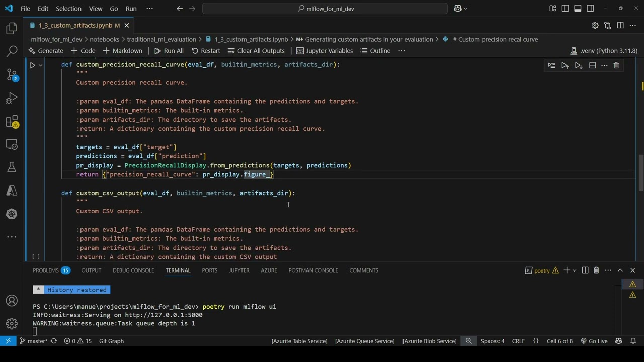Viewport: 644px width, 362px height.
Task: Click Run All in notebook toolbar
Action: [x=169, y=51]
